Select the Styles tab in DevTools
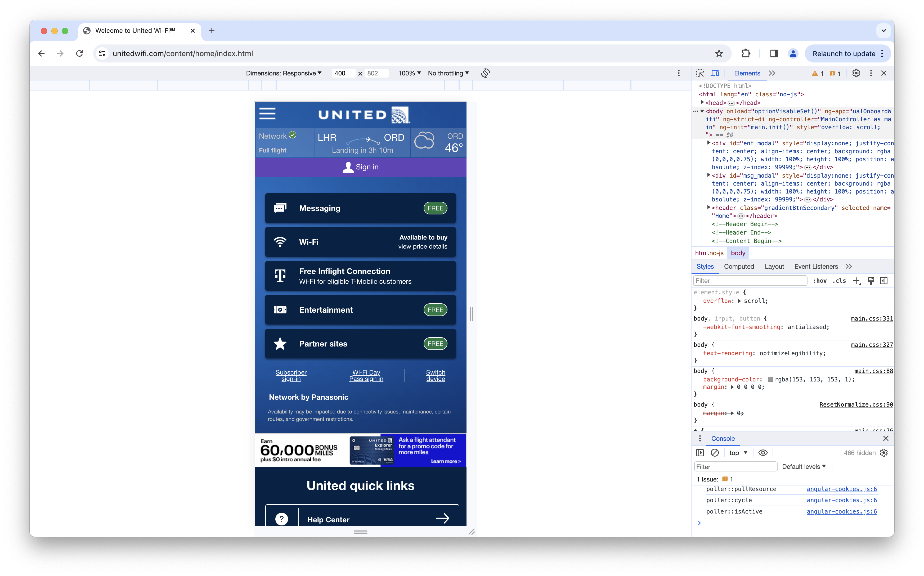Screen dimensions: 924x576 pyautogui.click(x=705, y=266)
